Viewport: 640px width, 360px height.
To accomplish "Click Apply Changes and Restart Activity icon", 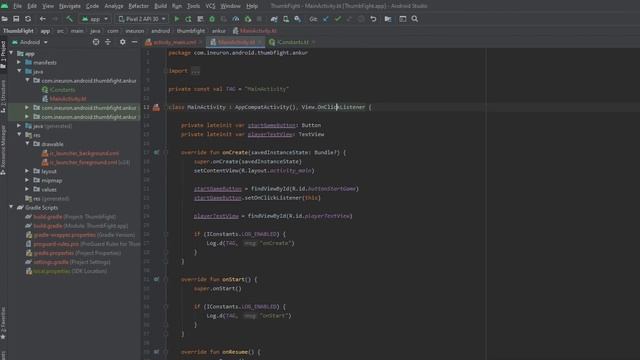I will tap(188, 19).
